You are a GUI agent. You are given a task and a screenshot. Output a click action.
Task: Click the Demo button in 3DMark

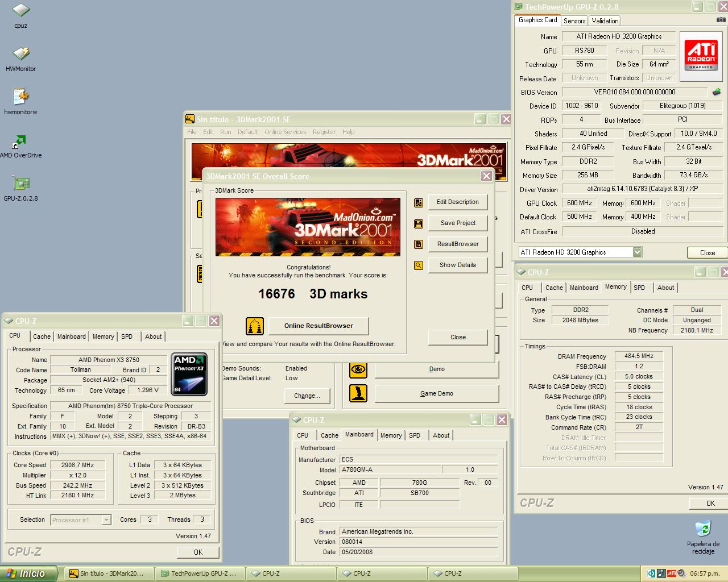point(437,369)
